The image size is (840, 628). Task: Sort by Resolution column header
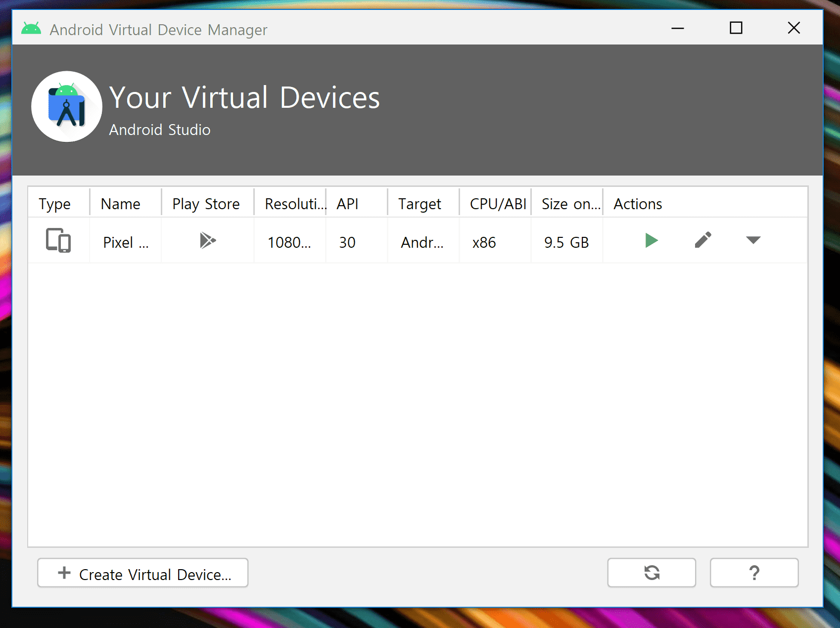point(290,204)
